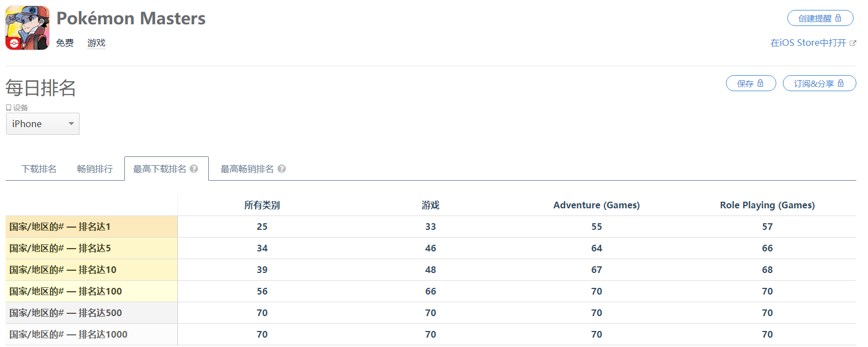Open the 在iOS Store中打开 link
Screen dimensions: 868x347
[808, 43]
